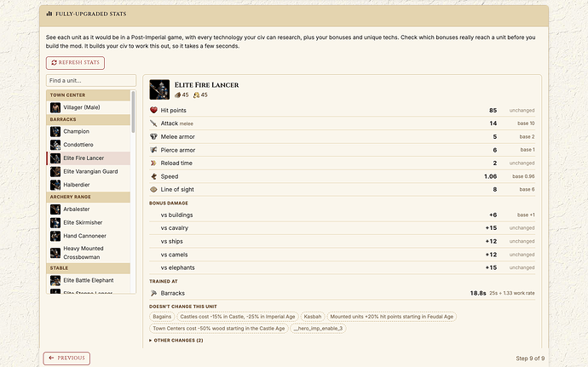Click the vs cavalry bonus row
Image resolution: width=588 pixels, height=367 pixels.
[x=342, y=228]
